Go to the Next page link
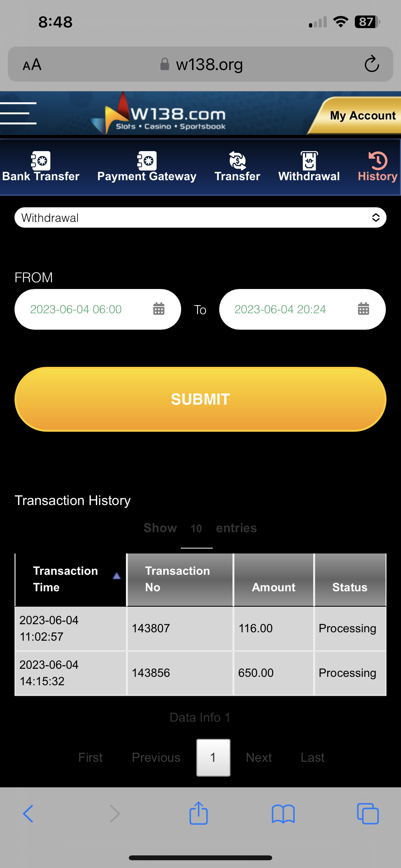Image resolution: width=401 pixels, height=868 pixels. [259, 758]
